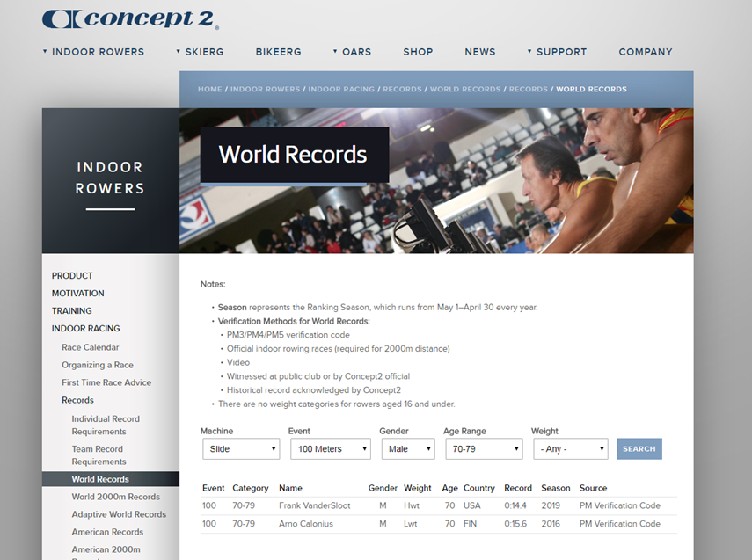The width and height of the screenshot is (752, 560).
Task: Expand the Indoor Rowers navigation menu
Action: [x=98, y=52]
